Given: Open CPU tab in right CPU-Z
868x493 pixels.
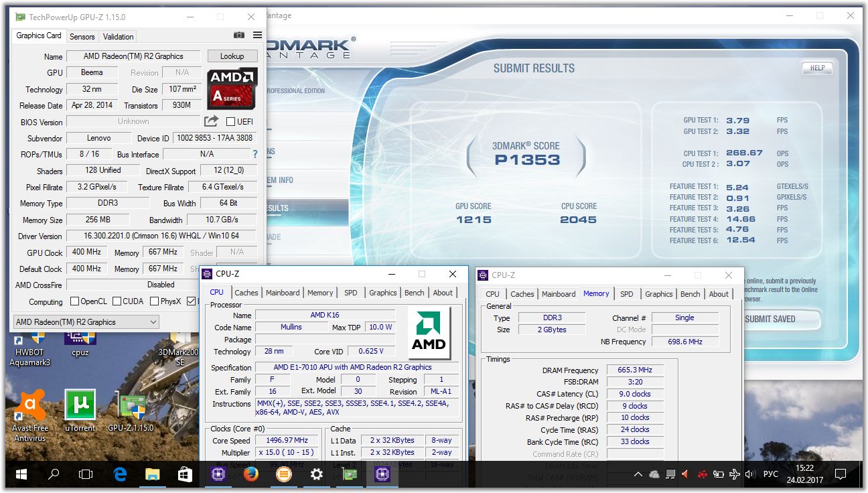Looking at the screenshot, I should coord(493,294).
